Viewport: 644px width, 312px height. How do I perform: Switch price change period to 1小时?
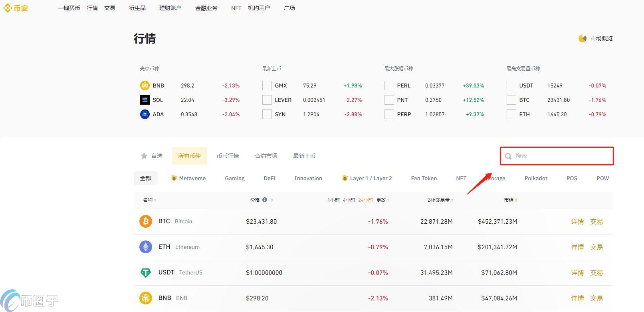click(333, 200)
